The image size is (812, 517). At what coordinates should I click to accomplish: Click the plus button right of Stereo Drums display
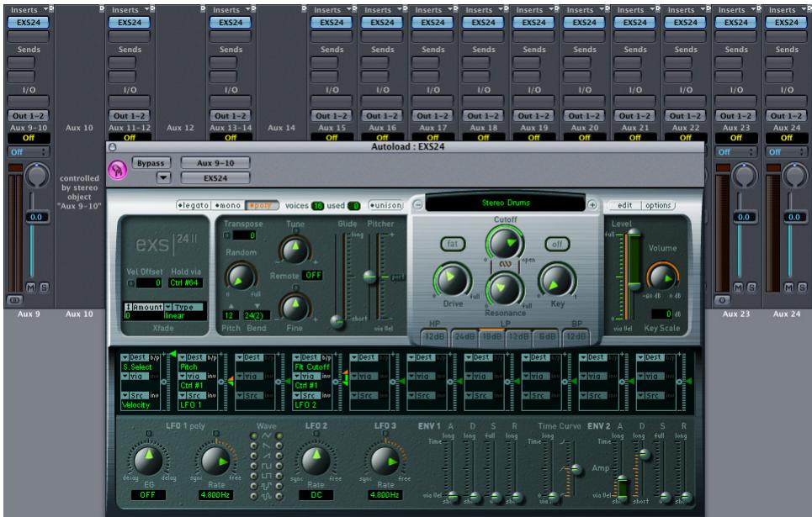coord(592,205)
